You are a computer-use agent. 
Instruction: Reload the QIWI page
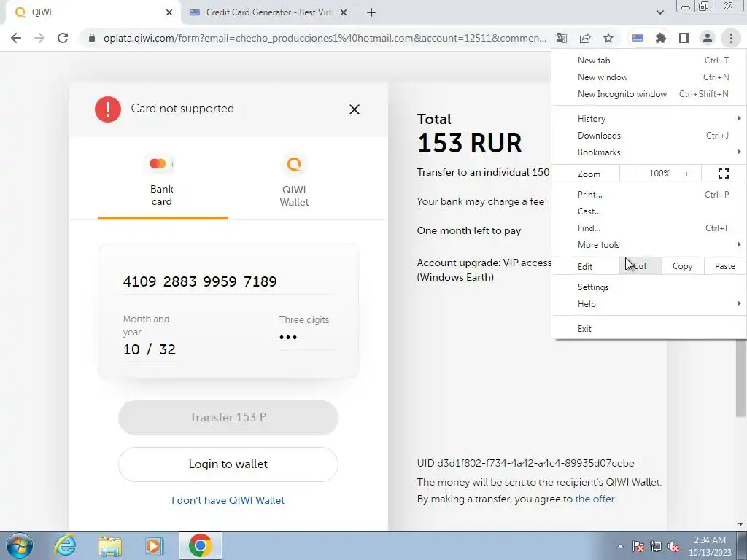[x=63, y=38]
